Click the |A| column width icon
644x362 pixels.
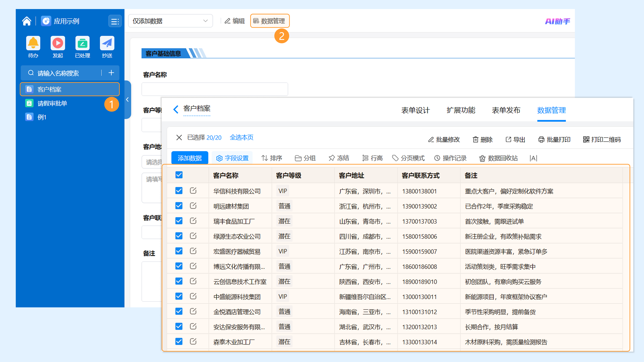(533, 158)
